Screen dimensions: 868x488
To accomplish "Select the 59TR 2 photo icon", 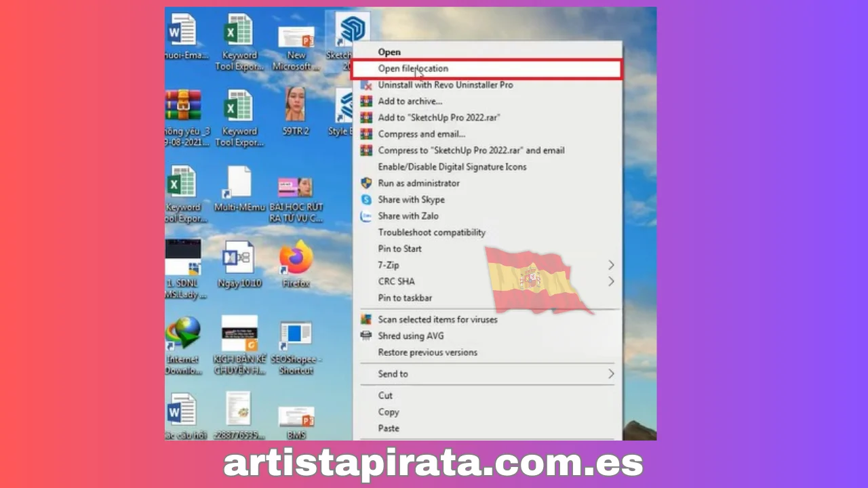I will [296, 112].
